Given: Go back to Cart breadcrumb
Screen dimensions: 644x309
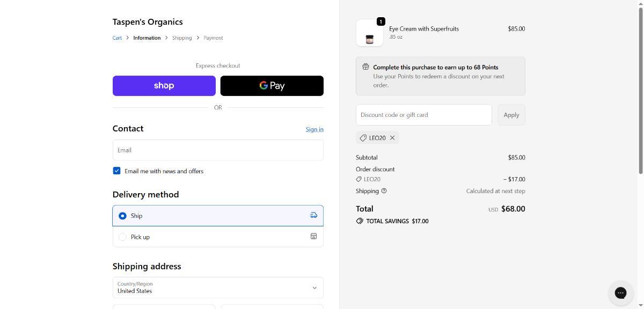Looking at the screenshot, I should 117,38.
